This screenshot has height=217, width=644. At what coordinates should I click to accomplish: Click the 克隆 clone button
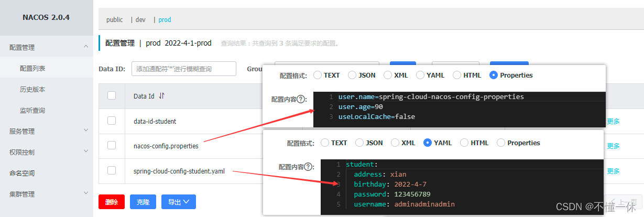pos(143,202)
